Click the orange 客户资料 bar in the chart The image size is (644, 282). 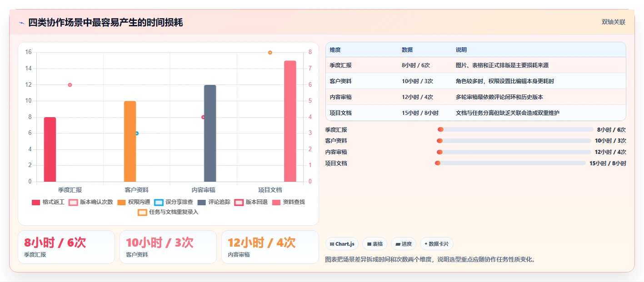(x=130, y=141)
